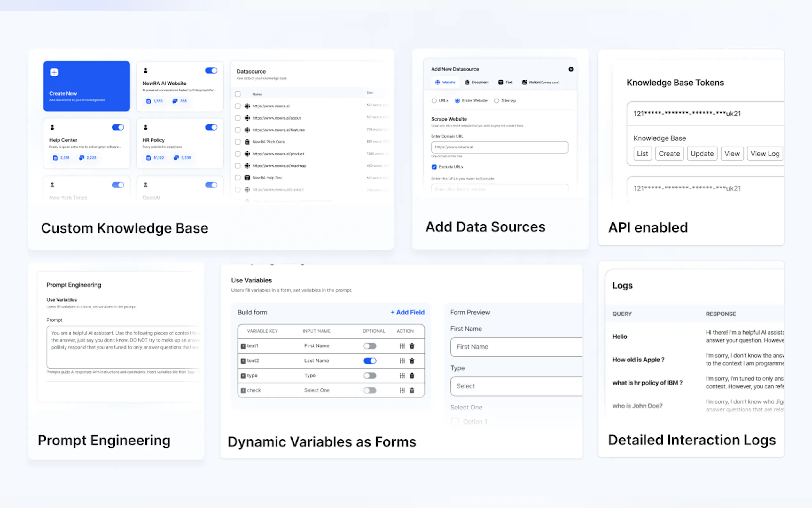Tick the checkbox for NewRA Help Doc
Image resolution: width=812 pixels, height=508 pixels.
(238, 178)
